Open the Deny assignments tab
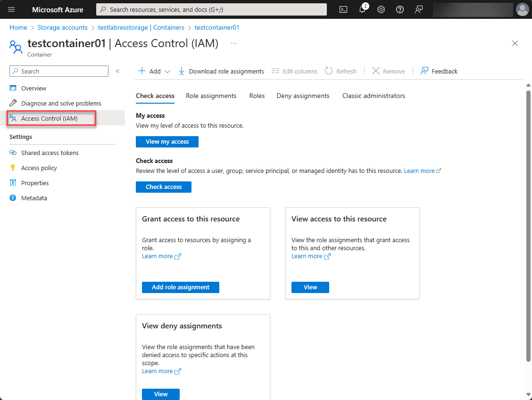Image resolution: width=532 pixels, height=400 pixels. 303,96
